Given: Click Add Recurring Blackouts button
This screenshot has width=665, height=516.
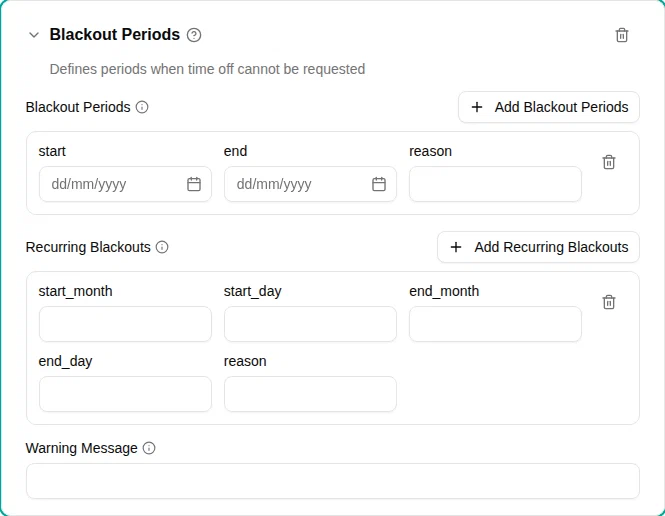Looking at the screenshot, I should [538, 247].
